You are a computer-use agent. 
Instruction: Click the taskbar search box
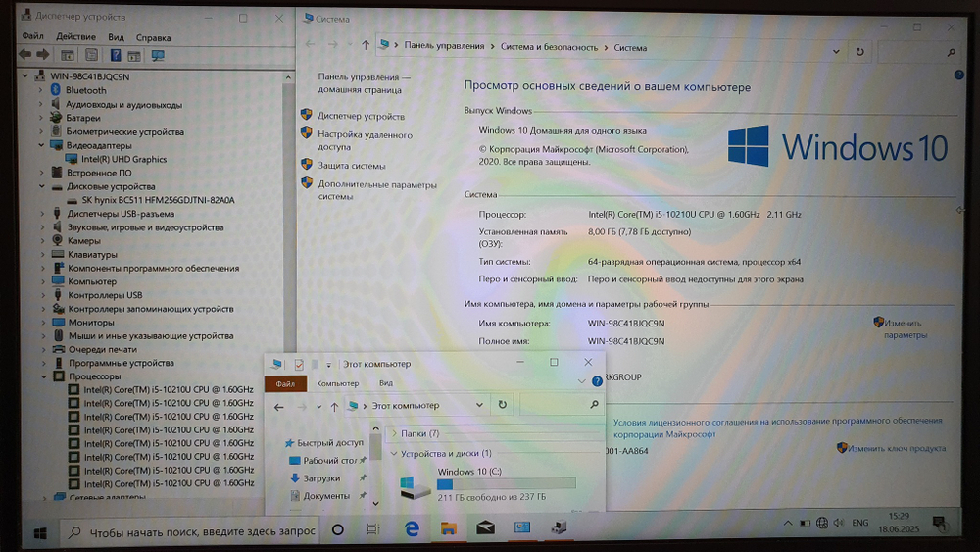[x=191, y=532]
